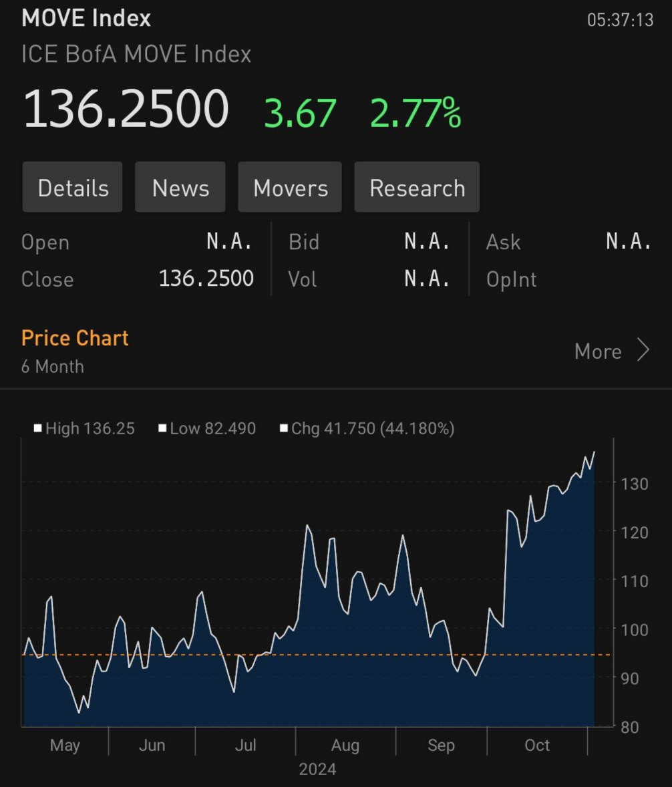Open the Research section
The width and height of the screenshot is (672, 787).
417,186
